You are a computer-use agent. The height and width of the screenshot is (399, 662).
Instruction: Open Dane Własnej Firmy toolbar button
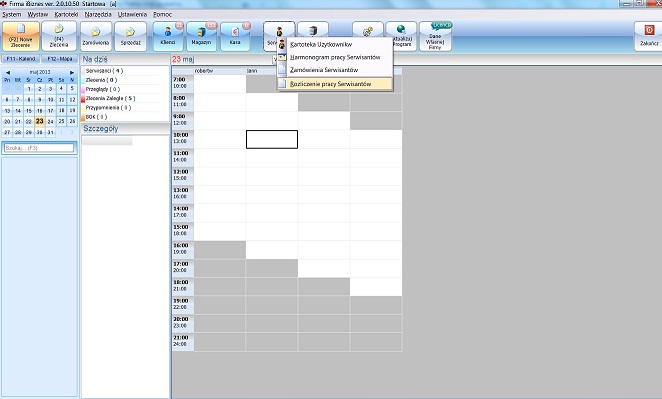(x=435, y=36)
